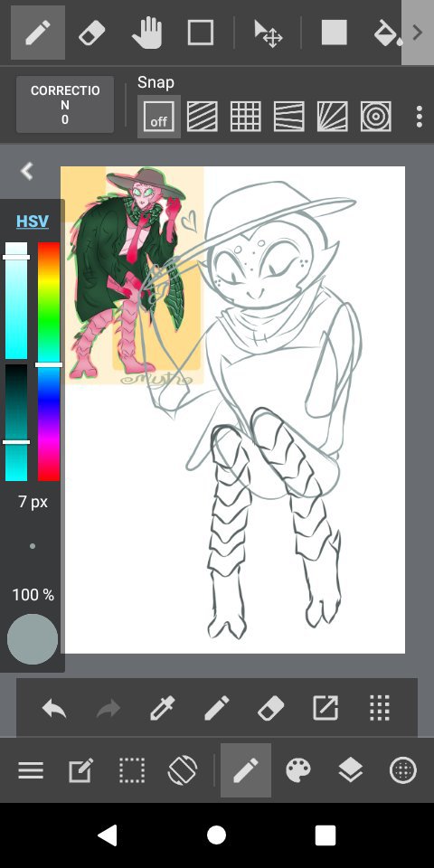Select the Eraser tool in top toolbar
The height and width of the screenshot is (868, 434).
coord(92,33)
